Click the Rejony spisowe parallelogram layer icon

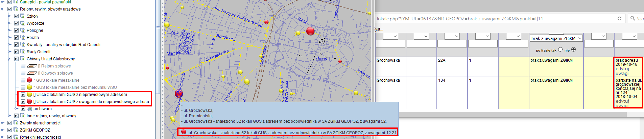32,66
